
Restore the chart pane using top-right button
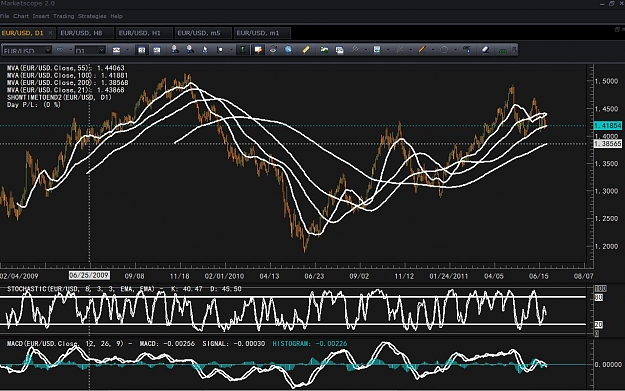coord(617,29)
